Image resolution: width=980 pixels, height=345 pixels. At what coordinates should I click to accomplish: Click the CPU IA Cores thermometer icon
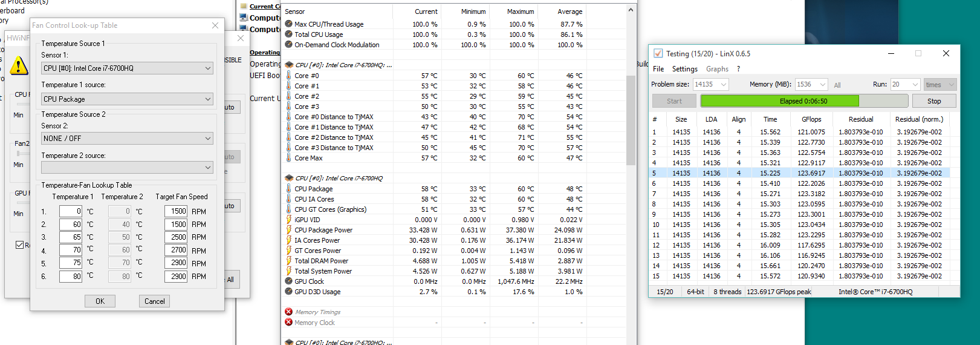click(x=288, y=199)
